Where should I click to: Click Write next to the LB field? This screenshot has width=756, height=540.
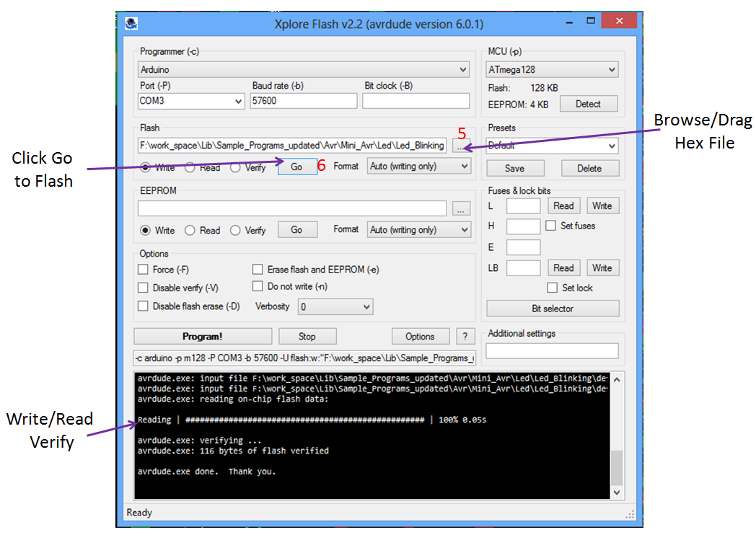[x=602, y=267]
